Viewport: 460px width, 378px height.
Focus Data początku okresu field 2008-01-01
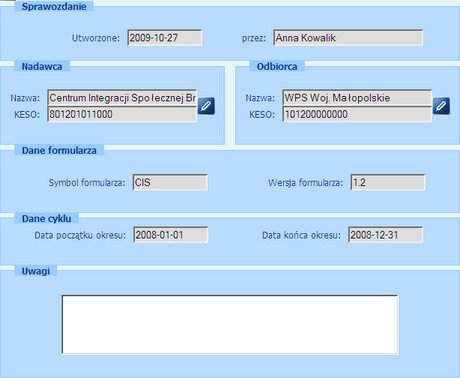point(170,235)
